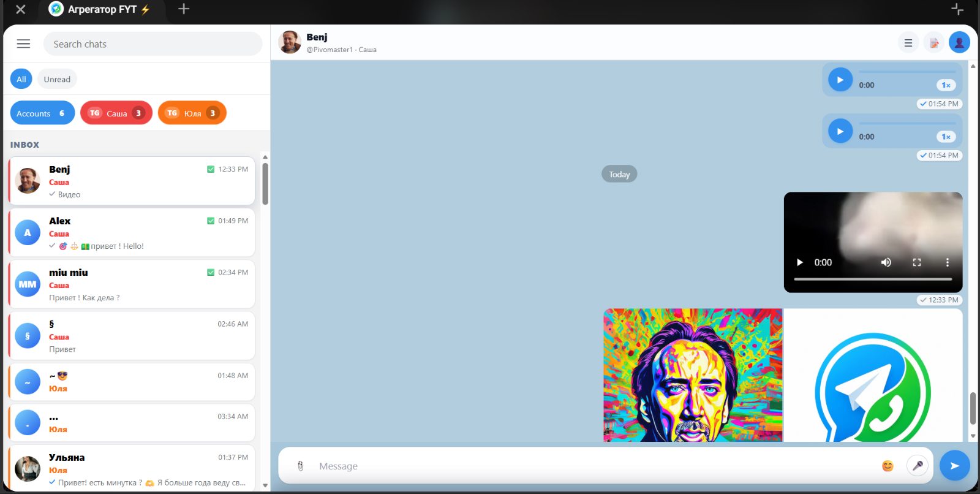Click the conversation scrollbar thumb
Screen dimensions: 980x494
[973, 408]
